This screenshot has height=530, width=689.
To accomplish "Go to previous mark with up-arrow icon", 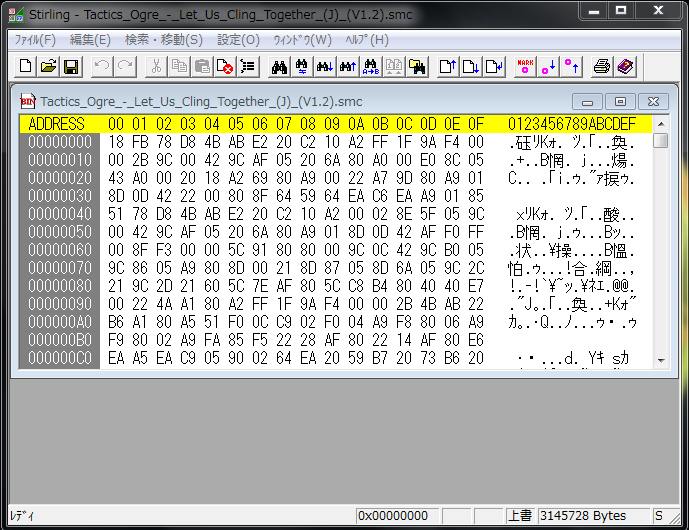I will [571, 67].
